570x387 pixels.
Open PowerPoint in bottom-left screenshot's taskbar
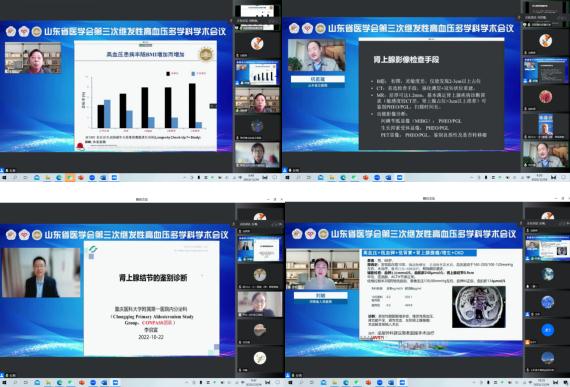82,382
